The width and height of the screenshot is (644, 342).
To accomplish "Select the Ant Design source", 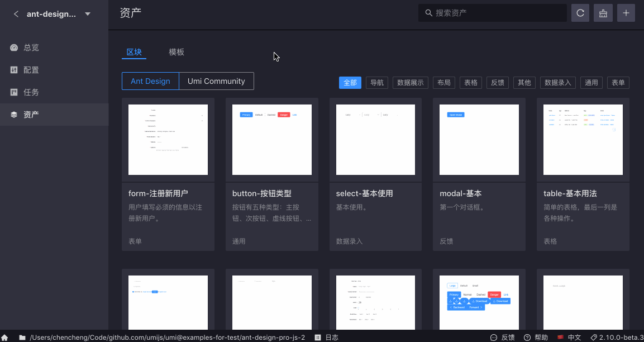I will pyautogui.click(x=150, y=81).
